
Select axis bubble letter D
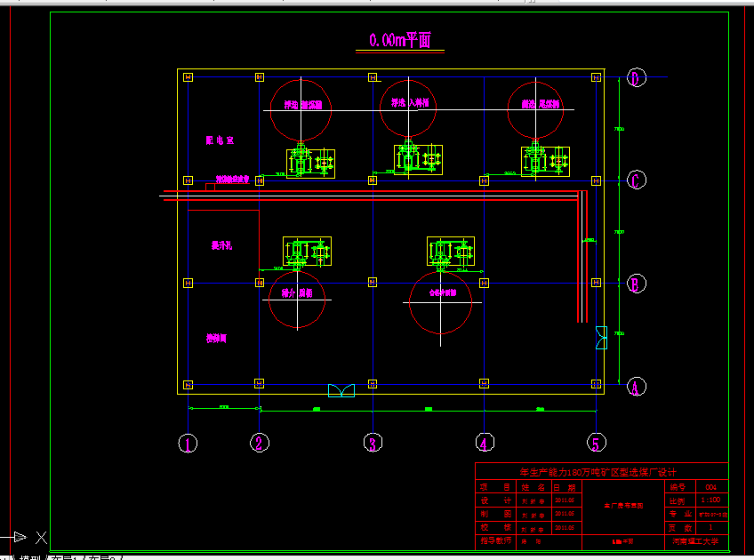click(637, 77)
